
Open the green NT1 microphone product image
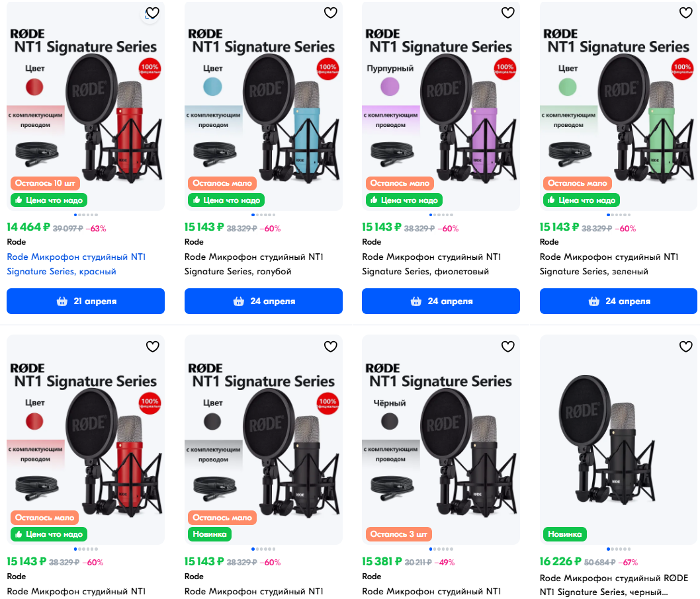[x=619, y=106]
